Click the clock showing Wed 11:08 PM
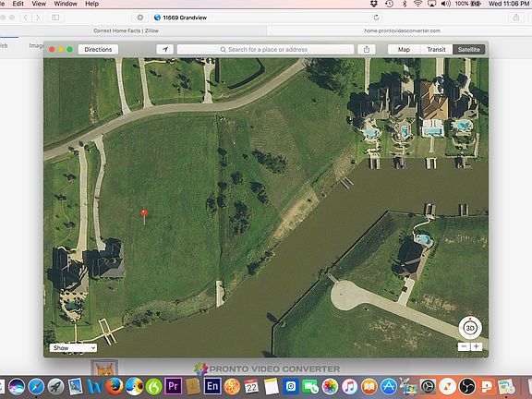532x399 pixels. (509, 4)
